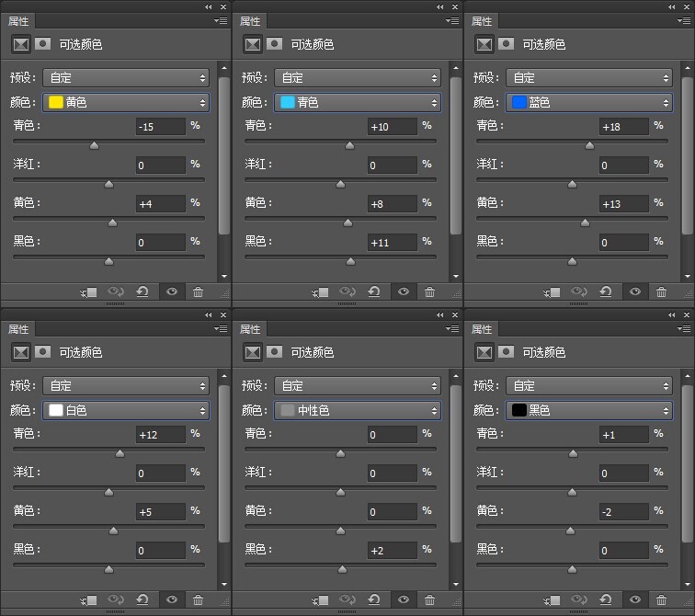This screenshot has height=616, width=695.
Task: Click the adjustment icon in the 黄色 panel header
Action: (21, 44)
